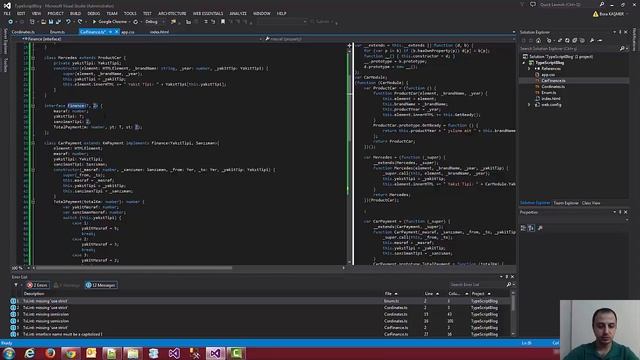The image size is (640, 360).
Task: Open the Finance interface navigation dropdown
Action: [141, 39]
